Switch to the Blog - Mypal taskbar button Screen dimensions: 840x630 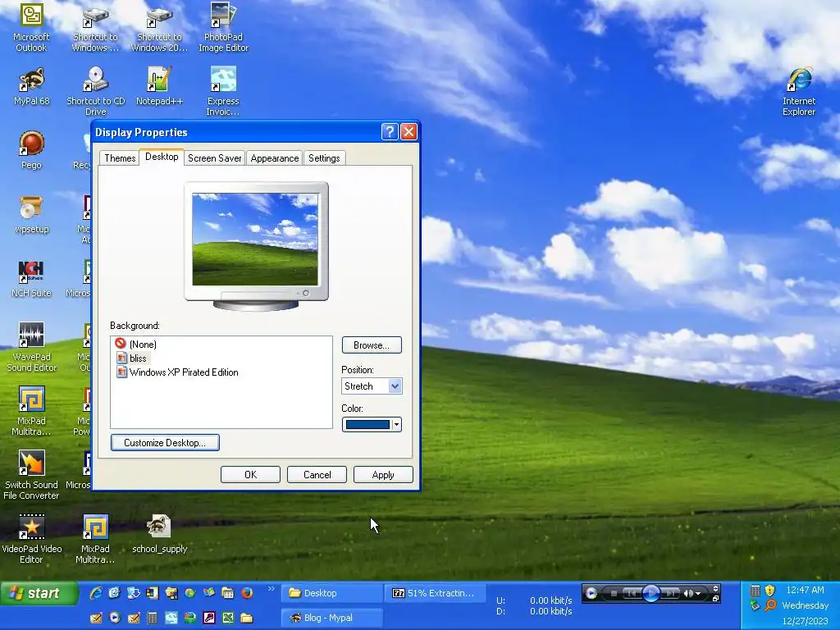(x=331, y=618)
